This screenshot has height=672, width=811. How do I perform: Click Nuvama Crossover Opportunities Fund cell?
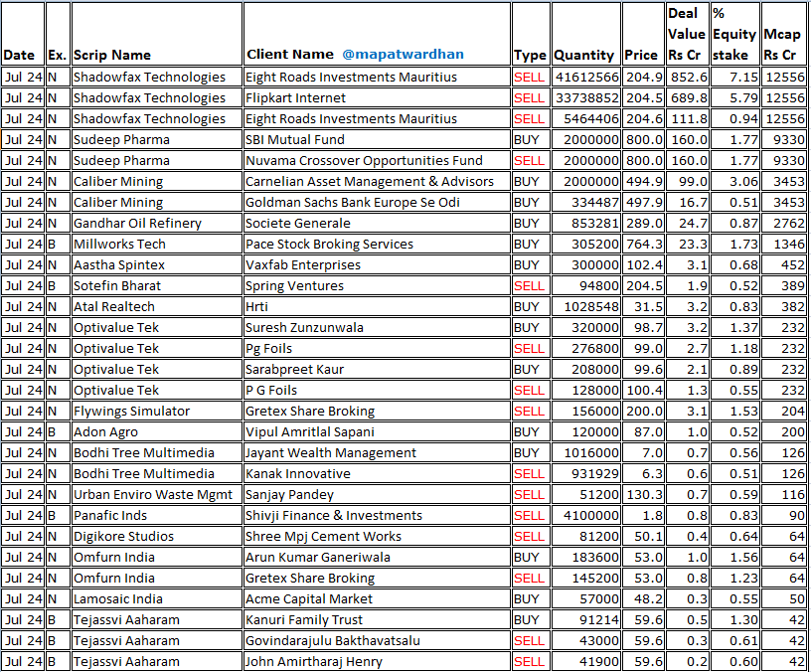(x=377, y=160)
